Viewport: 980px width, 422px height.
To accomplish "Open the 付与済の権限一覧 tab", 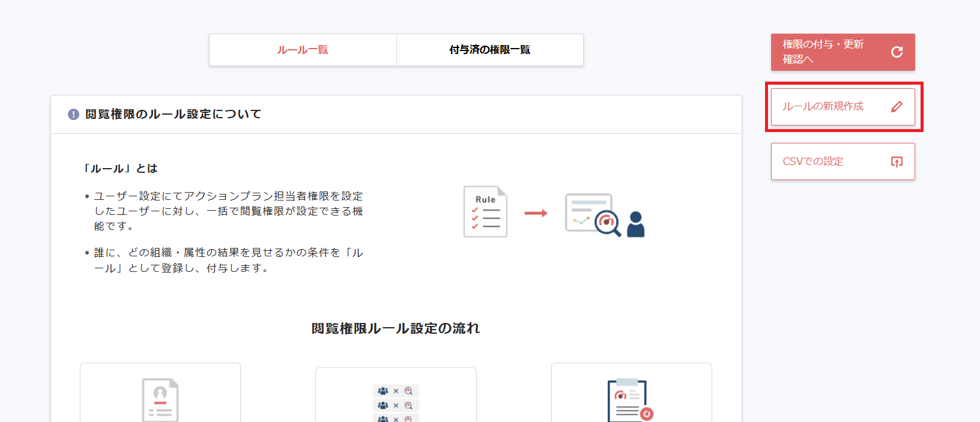I will point(489,50).
